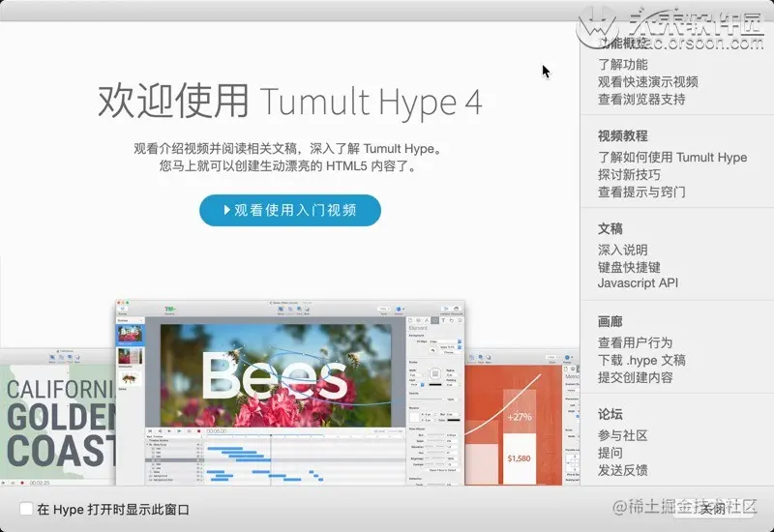Click the Bees project preview image
Screen dimensions: 774x532
pyautogui.click(x=289, y=393)
